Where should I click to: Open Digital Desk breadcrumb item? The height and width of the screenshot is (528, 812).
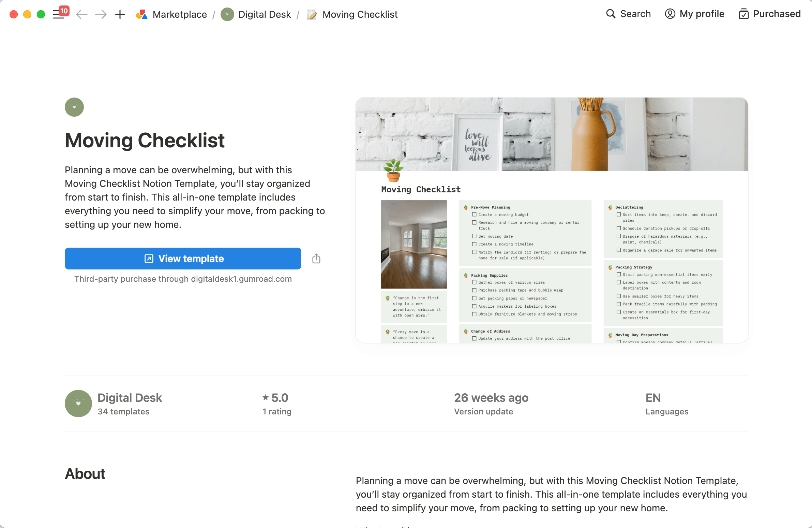coord(264,14)
